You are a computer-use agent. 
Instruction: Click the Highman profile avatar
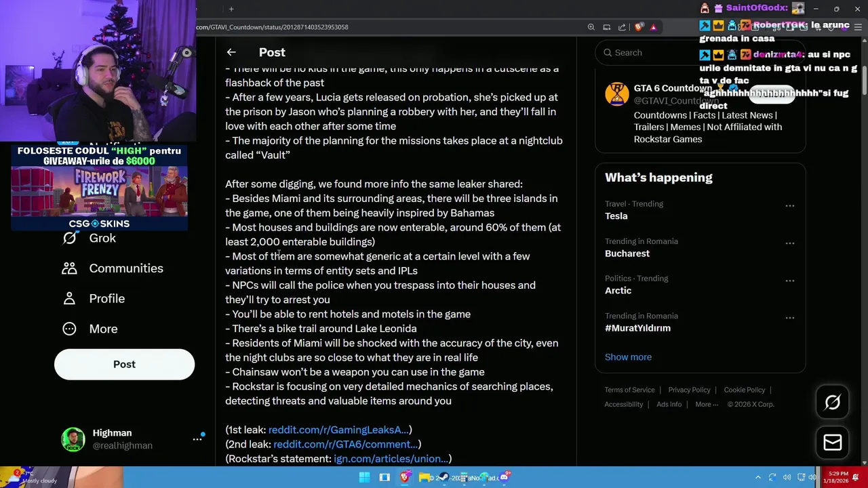point(73,439)
